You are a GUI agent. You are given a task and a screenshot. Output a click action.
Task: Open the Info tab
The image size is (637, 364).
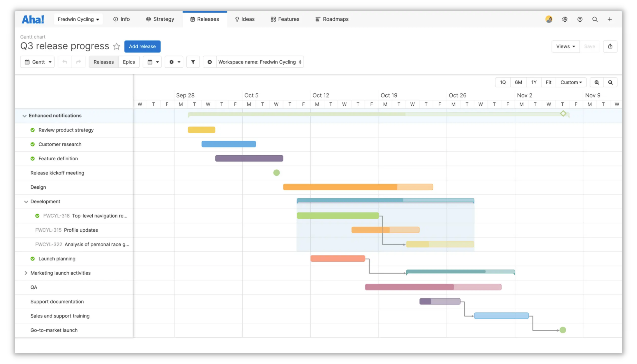121,19
